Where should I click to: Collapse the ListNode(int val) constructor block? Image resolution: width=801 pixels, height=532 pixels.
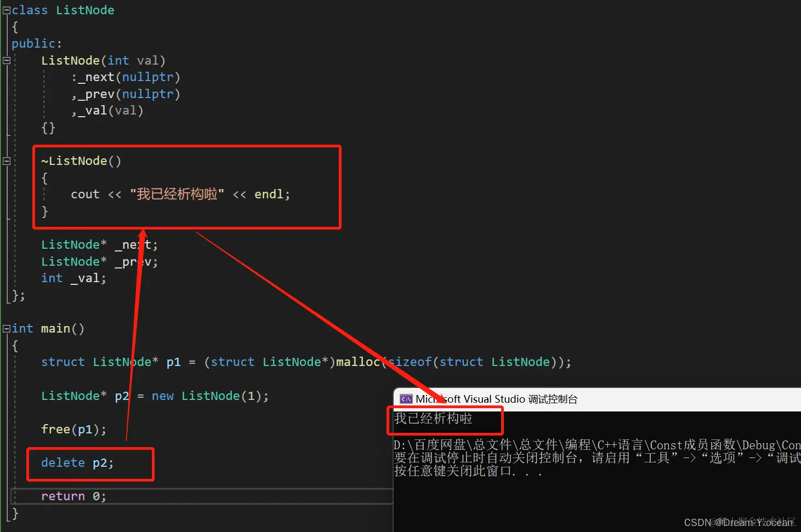pyautogui.click(x=7, y=60)
